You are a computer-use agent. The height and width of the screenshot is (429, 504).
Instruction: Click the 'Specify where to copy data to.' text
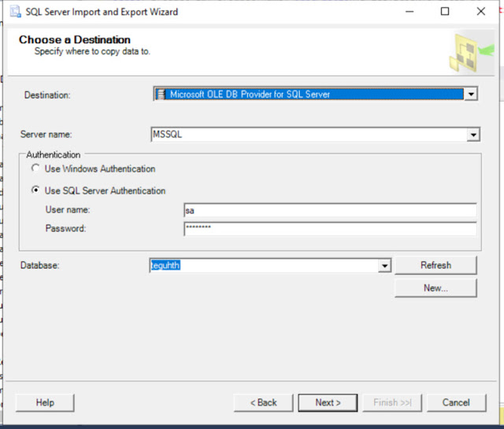[x=92, y=51]
